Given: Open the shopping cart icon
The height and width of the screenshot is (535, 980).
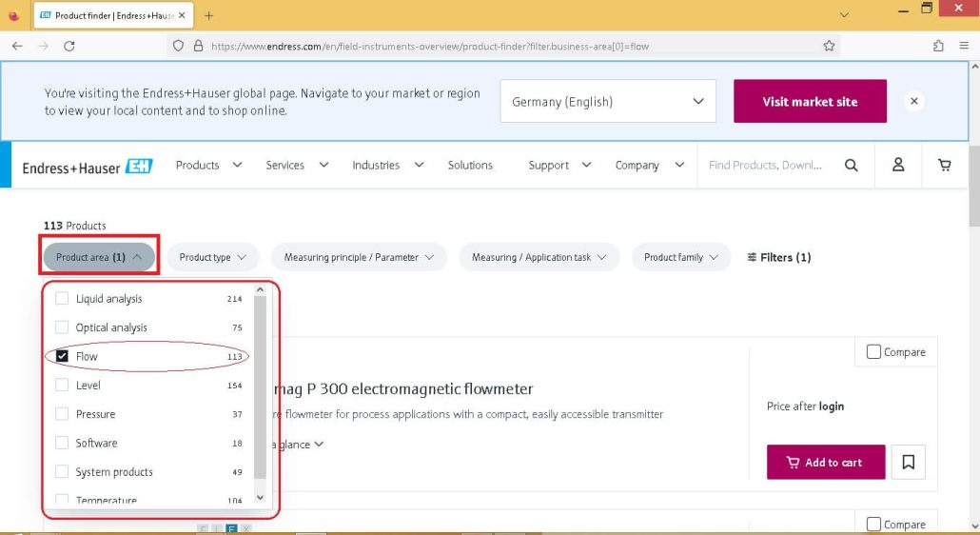Looking at the screenshot, I should point(945,165).
